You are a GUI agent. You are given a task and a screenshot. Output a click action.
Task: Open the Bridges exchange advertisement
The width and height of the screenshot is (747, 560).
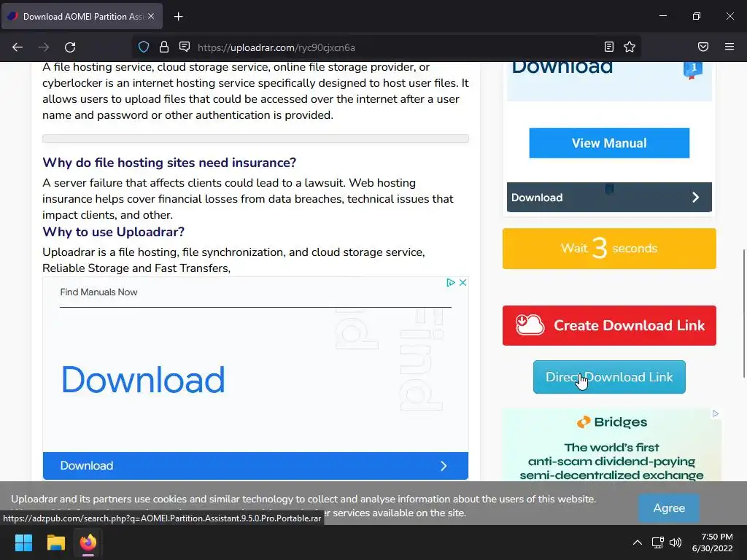coord(612,445)
